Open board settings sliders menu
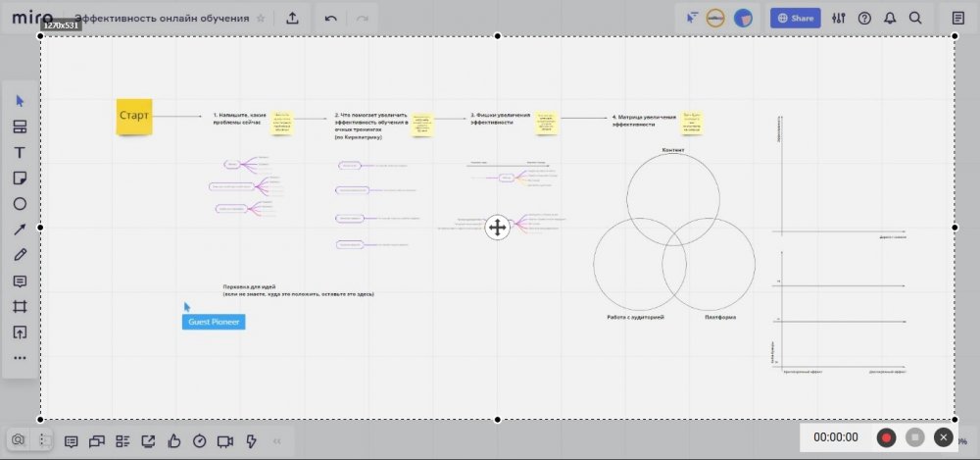The height and width of the screenshot is (460, 980). point(838,18)
